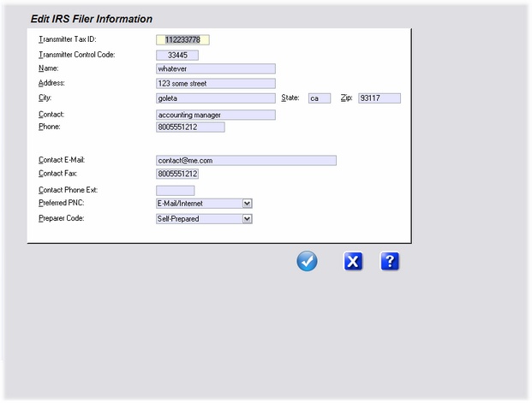Open the Preparer Code dropdown arrow
Image resolution: width=532 pixels, height=403 pixels.
click(247, 219)
